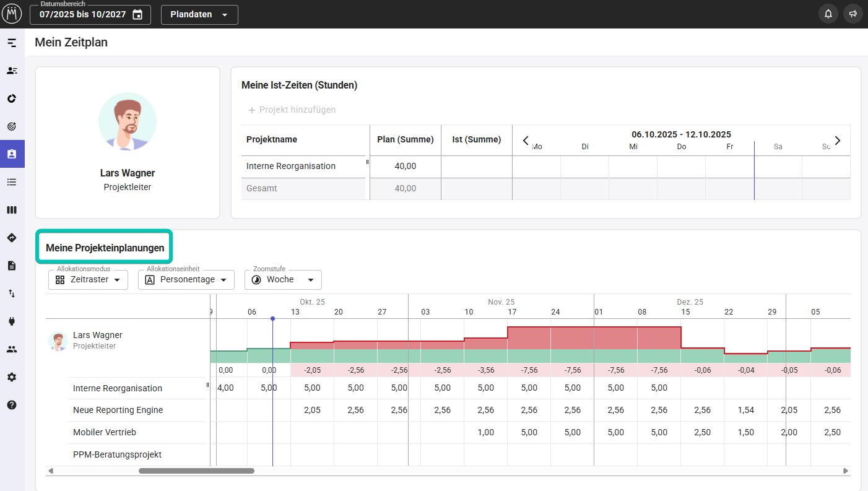
Task: Click the horizontal timeline scrollbar thumb
Action: click(196, 471)
